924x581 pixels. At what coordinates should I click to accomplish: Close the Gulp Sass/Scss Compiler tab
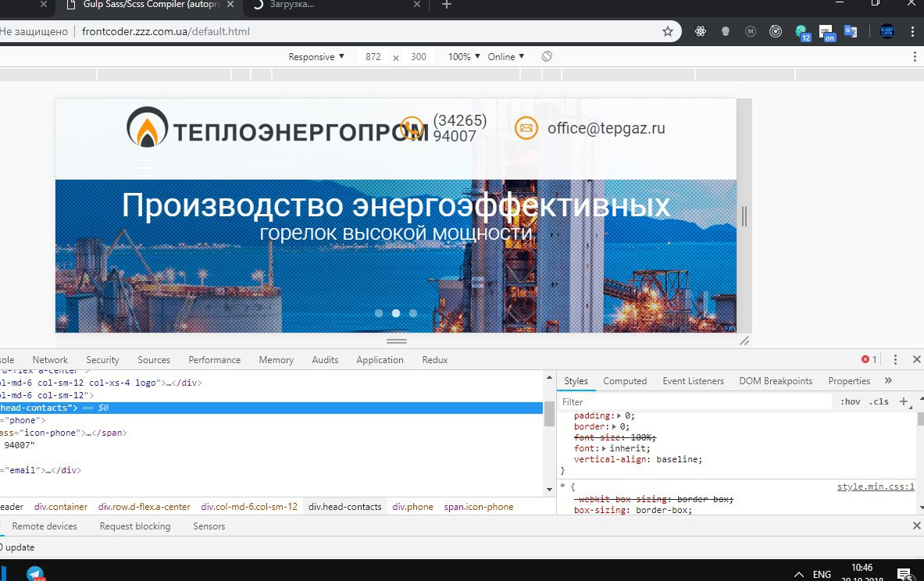[x=230, y=4]
